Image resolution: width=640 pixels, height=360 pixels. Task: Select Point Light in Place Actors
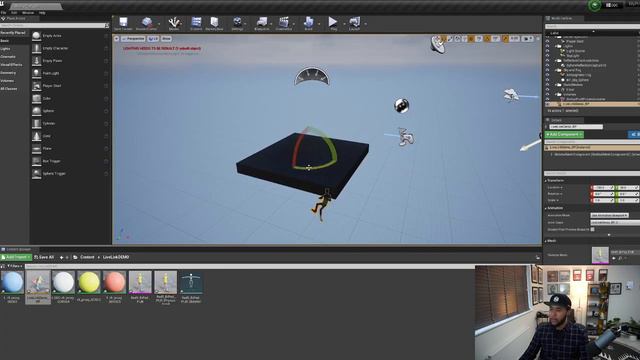(x=70, y=73)
